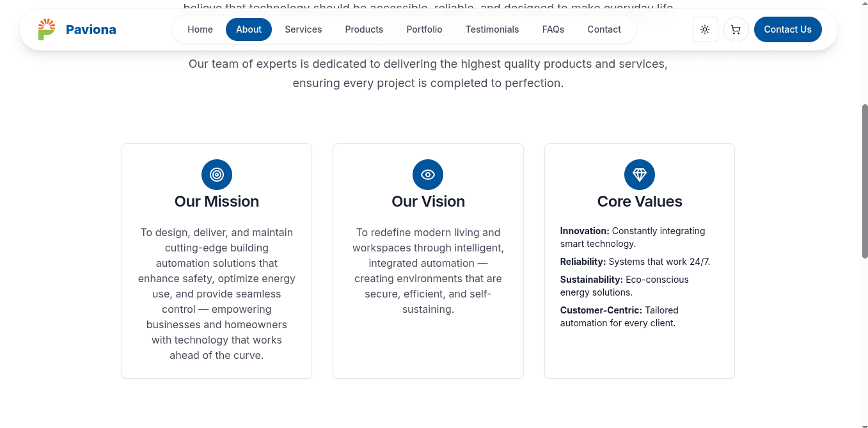Toggle the light/dark theme sun icon

point(705,29)
